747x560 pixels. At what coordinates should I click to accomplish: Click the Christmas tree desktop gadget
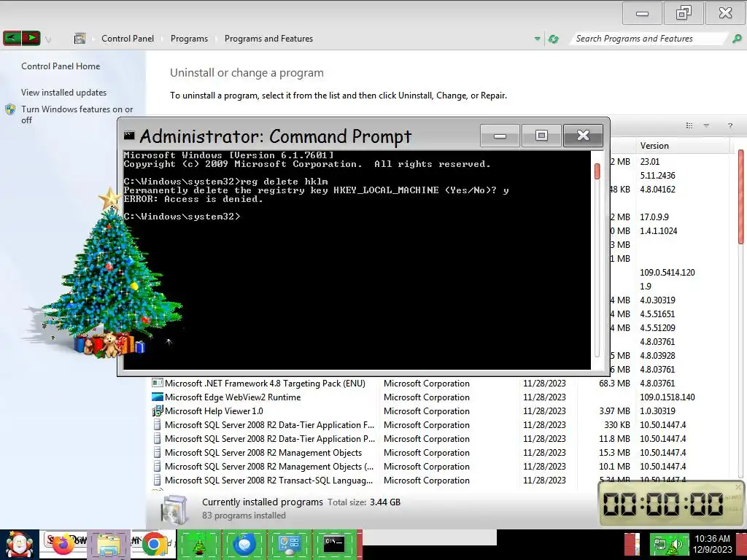pyautogui.click(x=109, y=274)
